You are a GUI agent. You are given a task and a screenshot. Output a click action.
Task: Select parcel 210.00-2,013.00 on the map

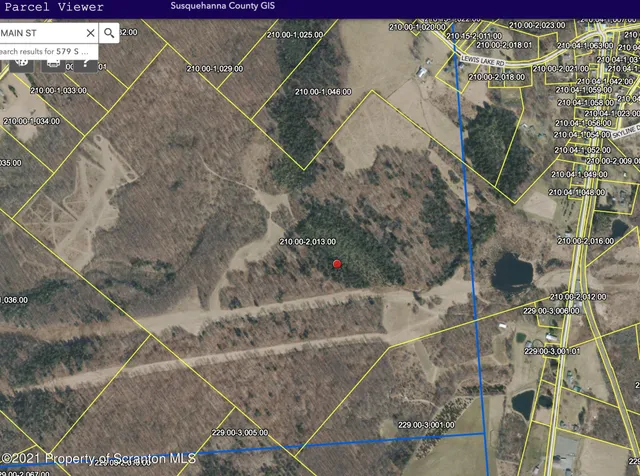point(308,242)
